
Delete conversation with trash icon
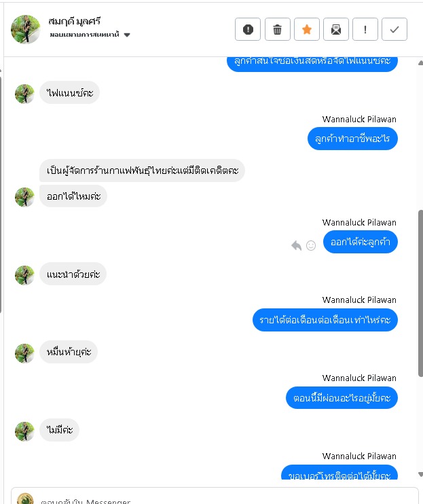(x=278, y=29)
